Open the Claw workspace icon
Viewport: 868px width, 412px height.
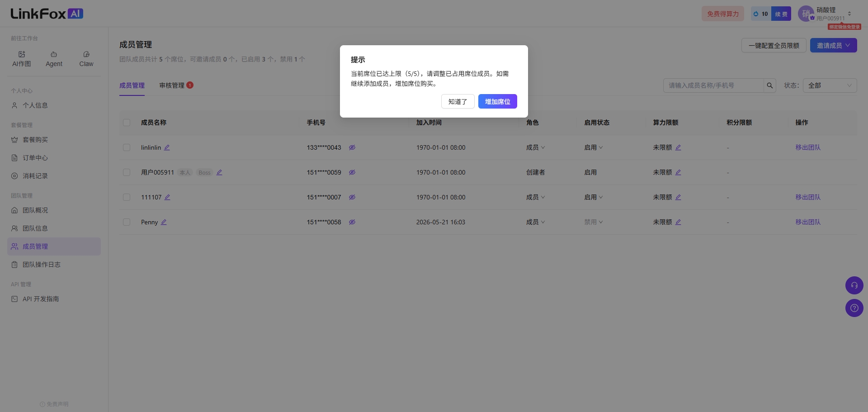[x=86, y=59]
